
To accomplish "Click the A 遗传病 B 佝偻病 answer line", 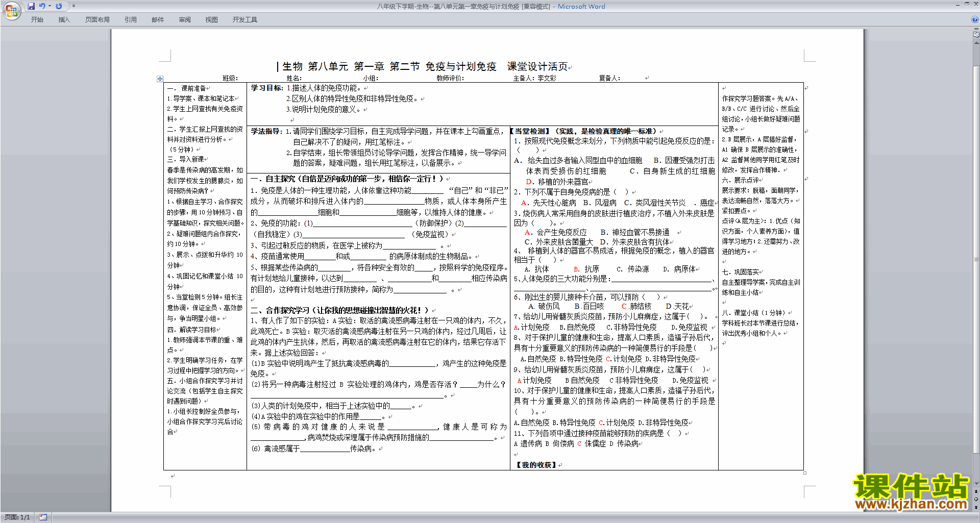I will pos(576,443).
